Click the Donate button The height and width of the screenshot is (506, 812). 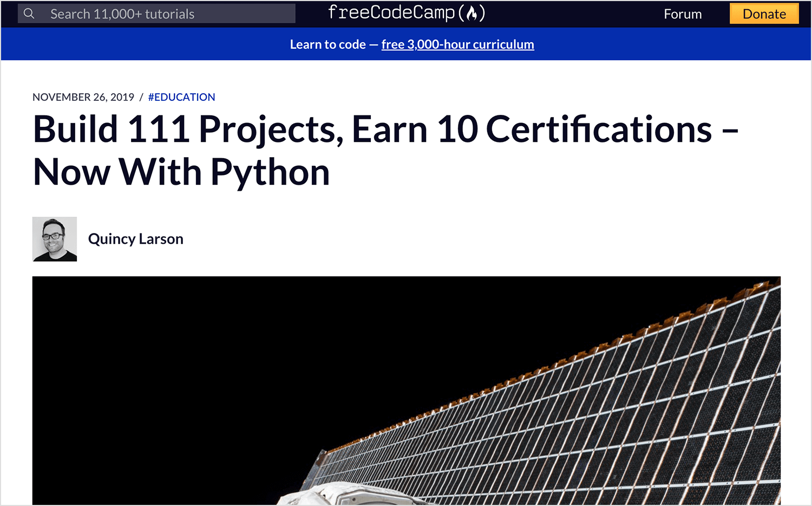pos(764,14)
